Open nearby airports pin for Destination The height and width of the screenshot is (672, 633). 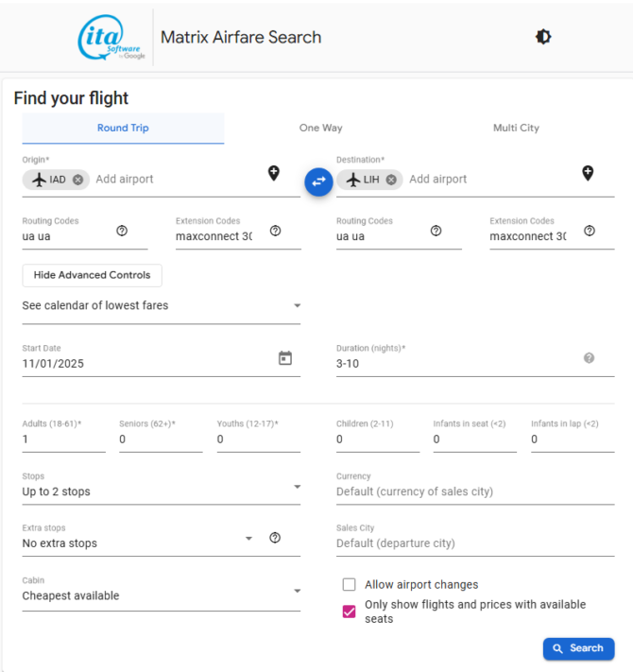tap(588, 173)
